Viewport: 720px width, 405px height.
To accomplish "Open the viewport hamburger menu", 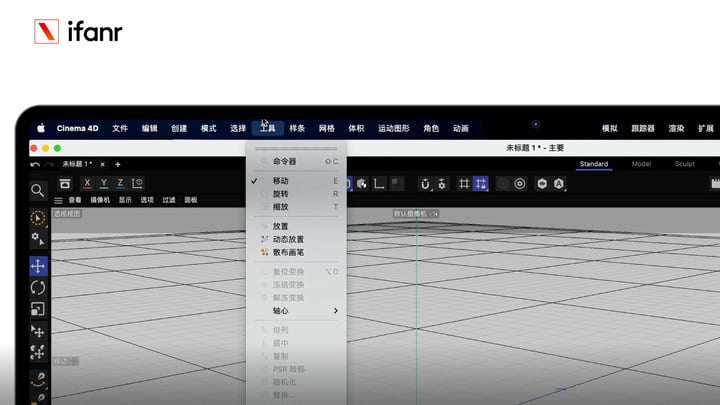I will coord(59,200).
